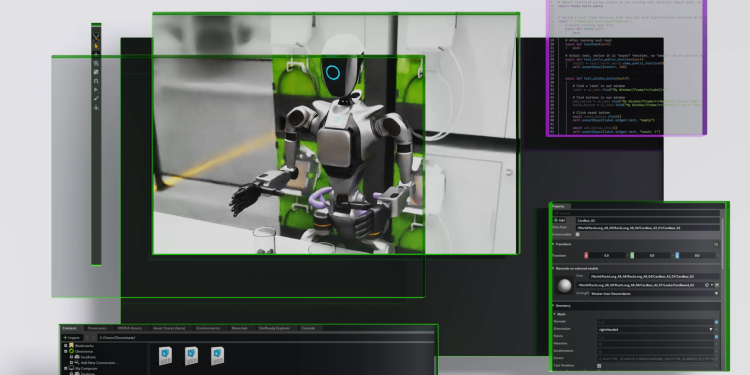Click the blue indicator next to Points

[717, 337]
